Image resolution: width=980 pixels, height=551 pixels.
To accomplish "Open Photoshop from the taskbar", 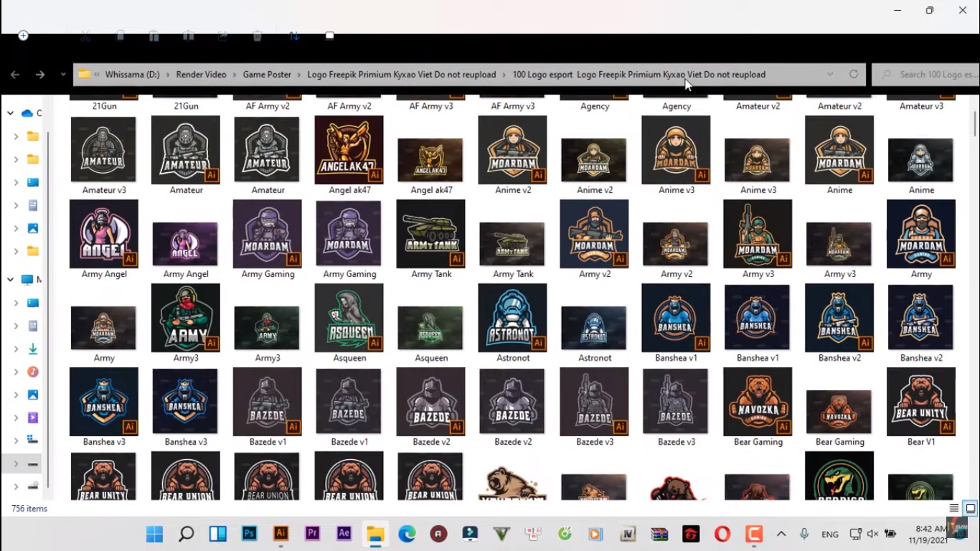I will coord(249,534).
